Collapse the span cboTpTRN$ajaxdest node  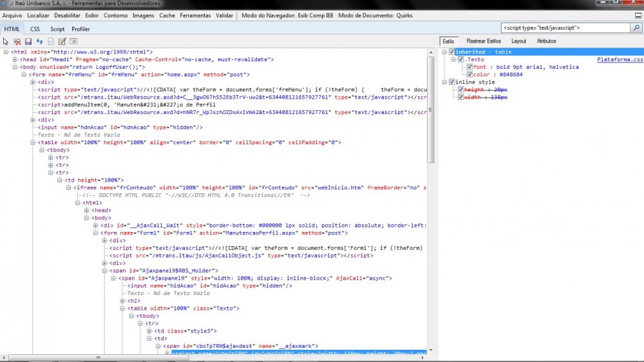tap(158, 347)
